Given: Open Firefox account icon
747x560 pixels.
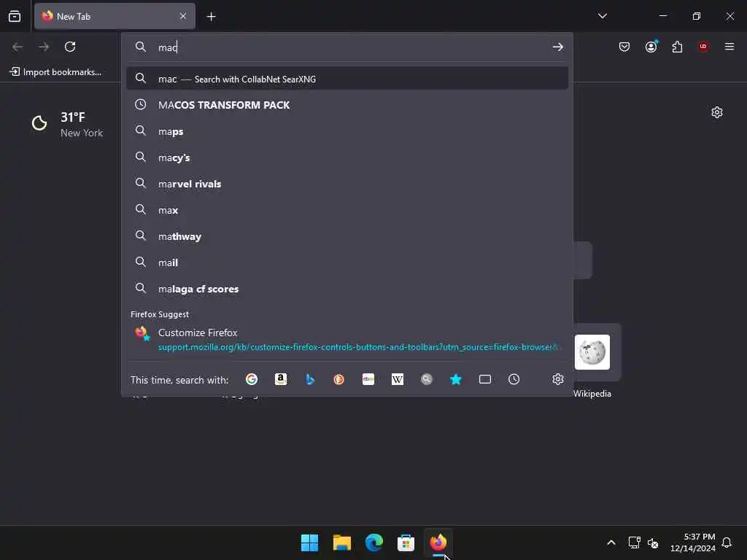Looking at the screenshot, I should coord(651,47).
